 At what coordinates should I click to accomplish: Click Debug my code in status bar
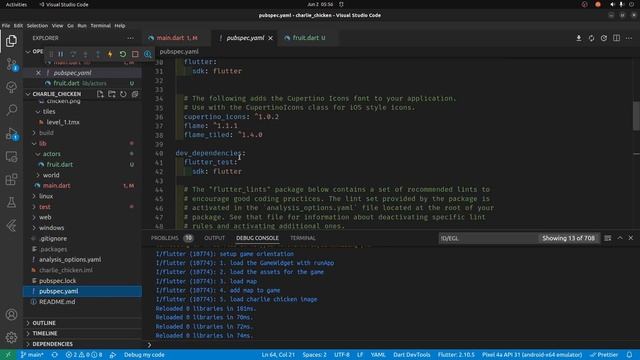pos(144,355)
